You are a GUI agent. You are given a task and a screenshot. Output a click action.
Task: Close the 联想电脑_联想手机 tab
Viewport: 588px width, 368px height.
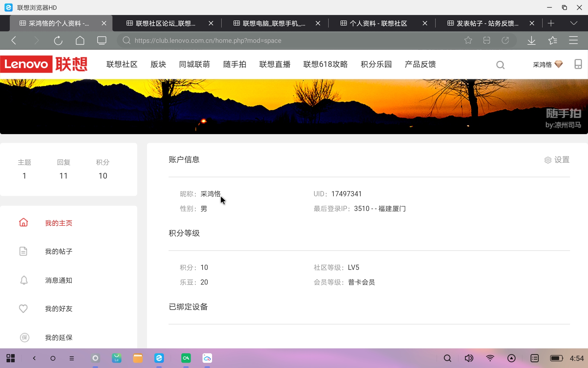coord(318,23)
